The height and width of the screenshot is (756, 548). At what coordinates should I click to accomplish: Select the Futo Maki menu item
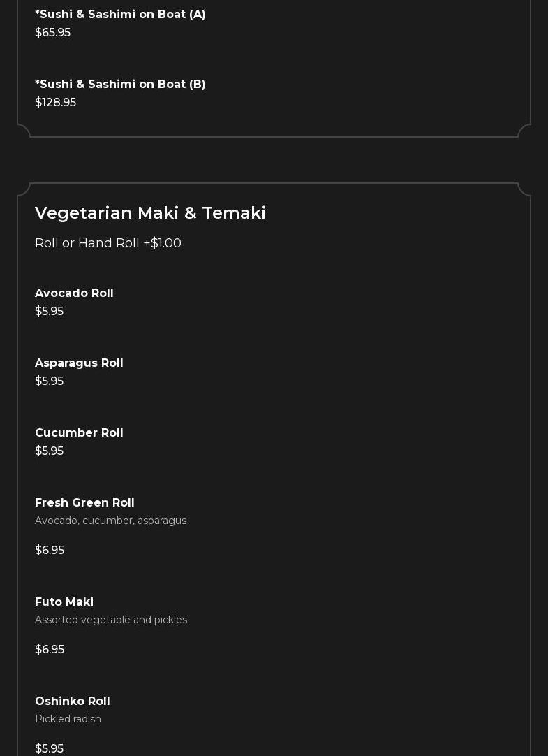point(64,602)
